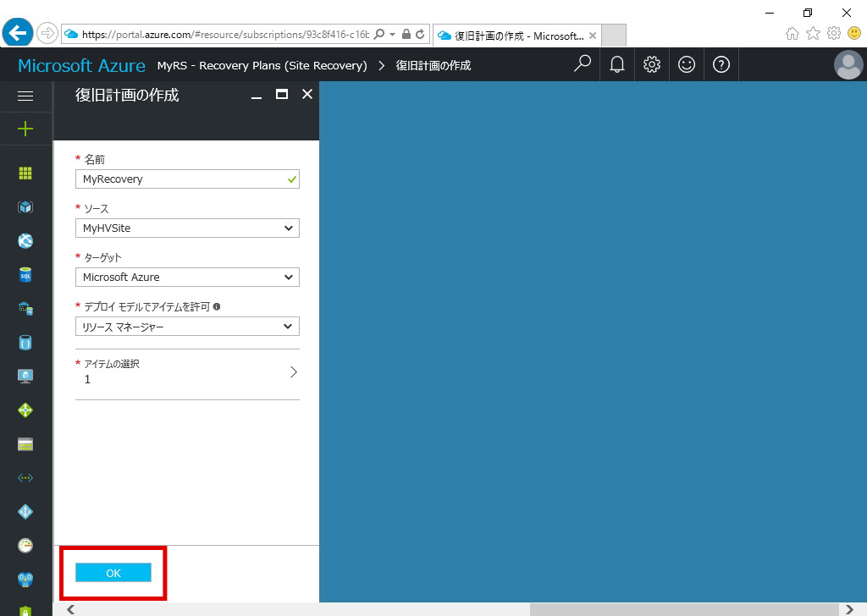Click browser back button

coord(18,33)
